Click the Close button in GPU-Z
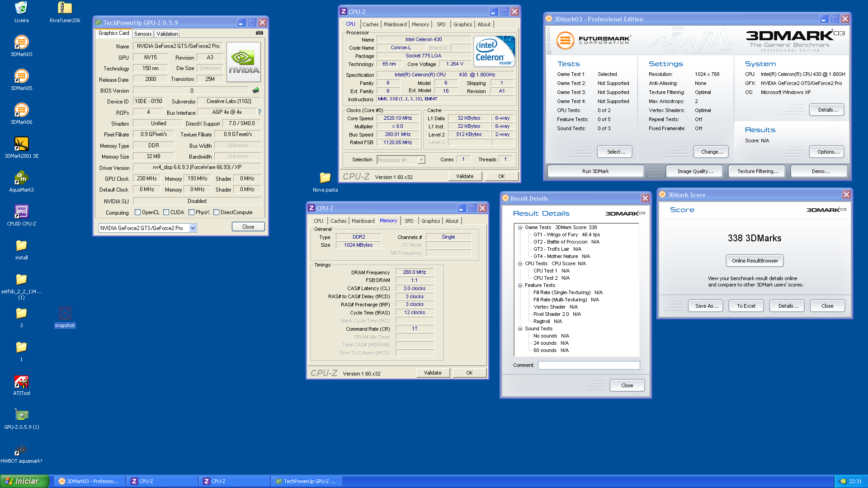This screenshot has height=488, width=868. coord(248,227)
